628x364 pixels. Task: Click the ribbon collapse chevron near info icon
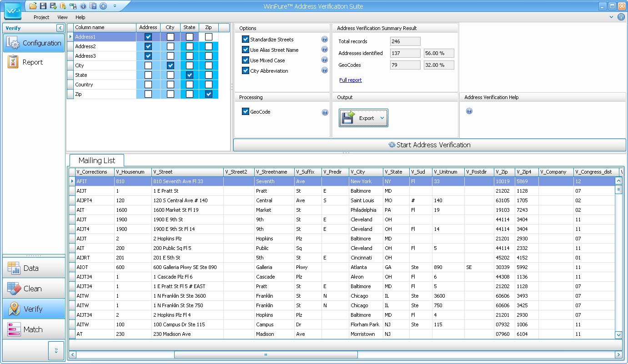(612, 17)
